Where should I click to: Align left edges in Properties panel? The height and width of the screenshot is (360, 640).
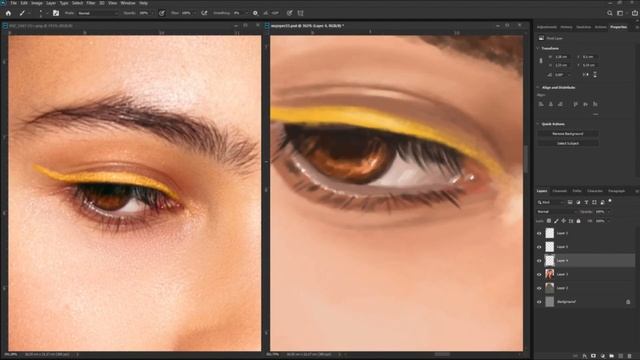pos(541,104)
